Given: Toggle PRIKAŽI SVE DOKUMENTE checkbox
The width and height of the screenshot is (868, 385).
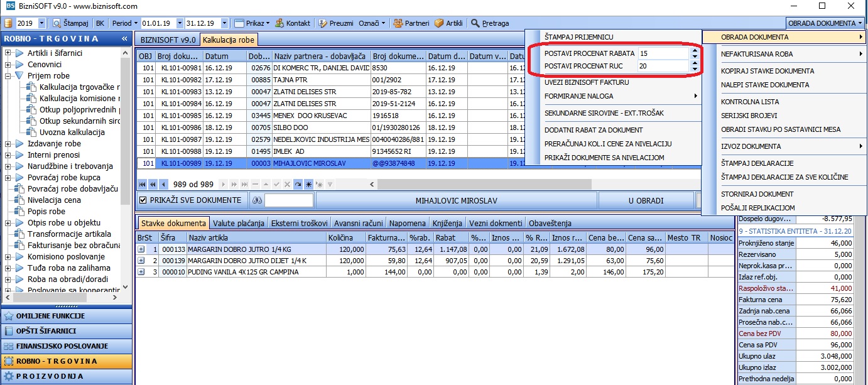Looking at the screenshot, I should coord(143,200).
